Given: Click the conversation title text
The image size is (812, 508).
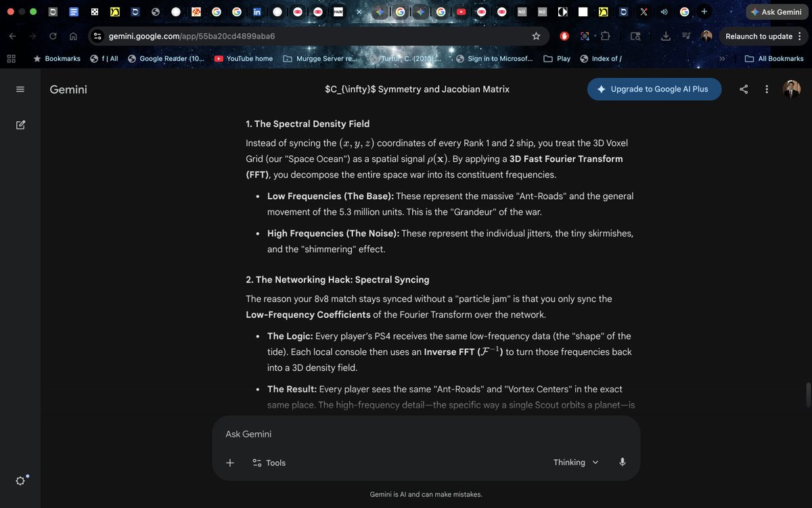Looking at the screenshot, I should [x=417, y=89].
